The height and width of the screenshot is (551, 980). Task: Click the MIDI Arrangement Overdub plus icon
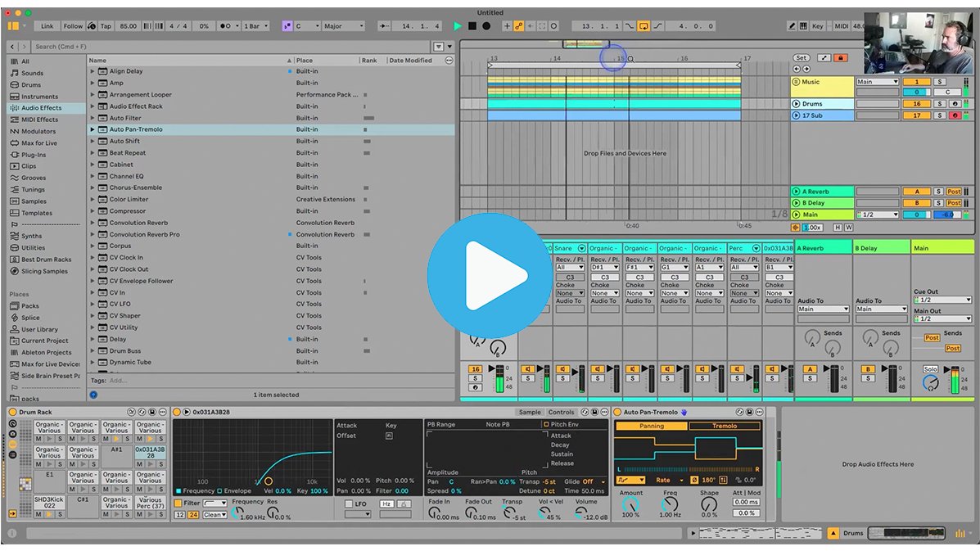(x=507, y=26)
